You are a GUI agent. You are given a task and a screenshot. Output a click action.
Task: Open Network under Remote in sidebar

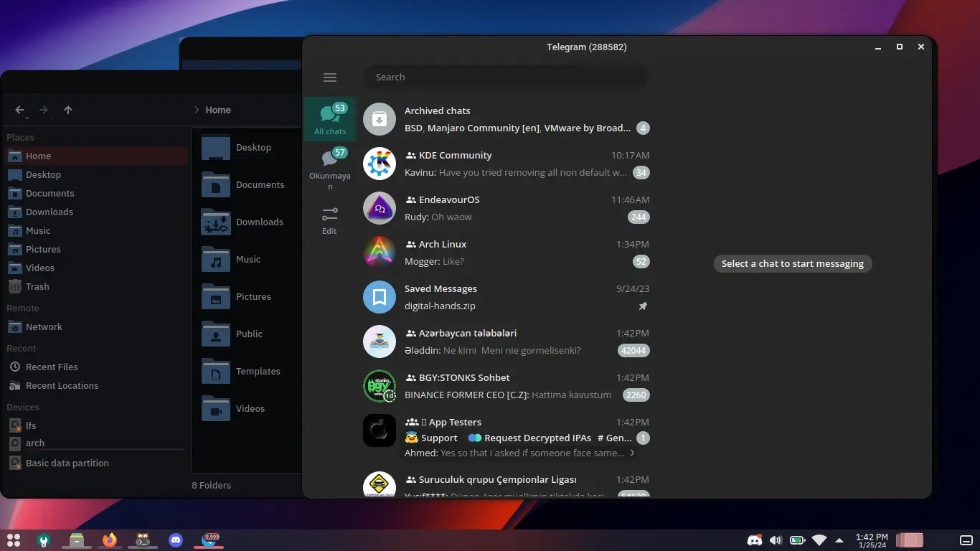(97, 326)
